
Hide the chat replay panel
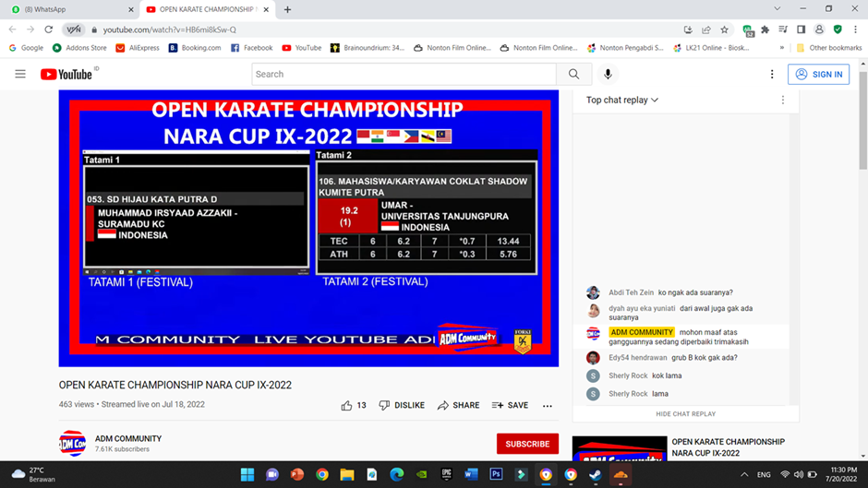[685, 414]
